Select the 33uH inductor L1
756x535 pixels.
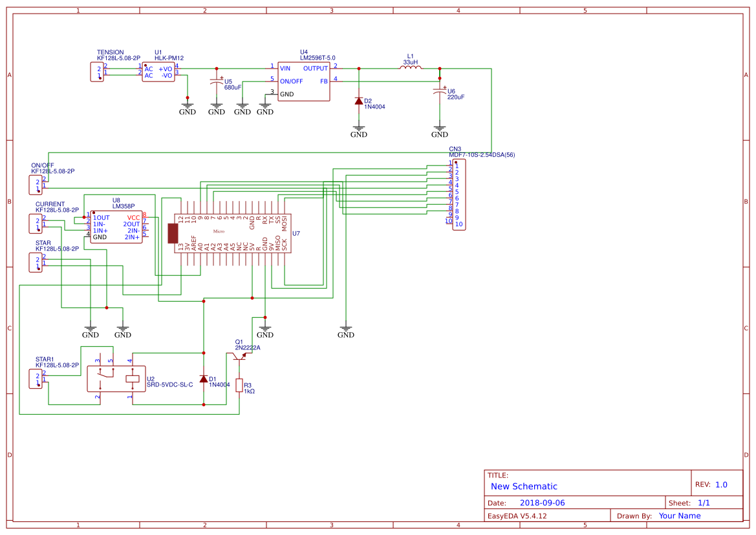click(410, 68)
